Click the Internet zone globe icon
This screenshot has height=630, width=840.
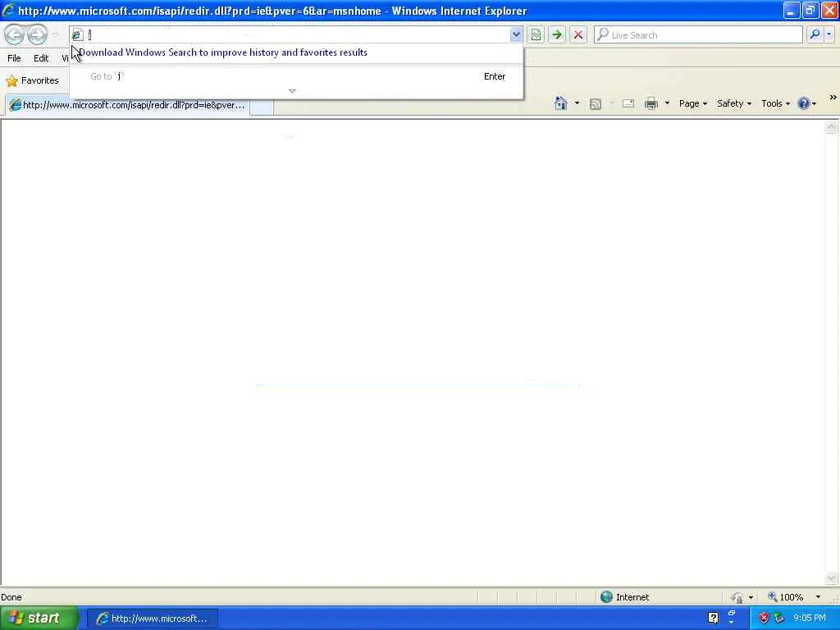pyautogui.click(x=606, y=597)
